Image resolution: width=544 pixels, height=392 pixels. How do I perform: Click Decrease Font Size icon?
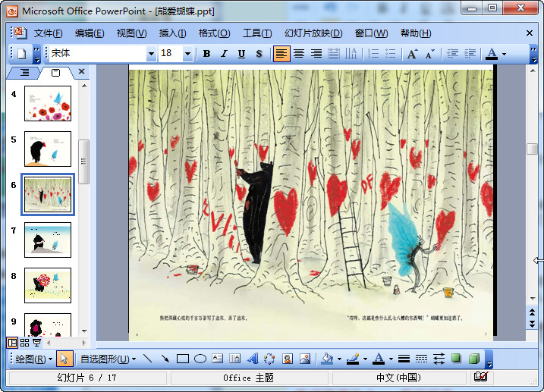click(429, 54)
